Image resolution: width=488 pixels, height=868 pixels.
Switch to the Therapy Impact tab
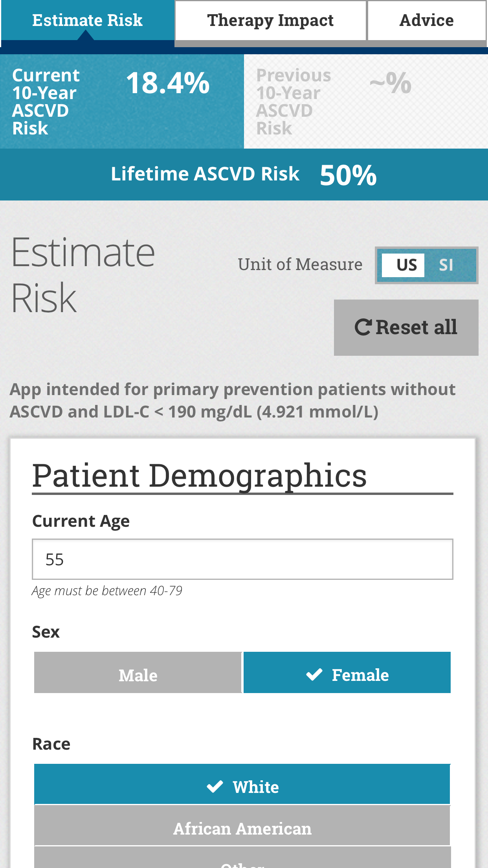click(270, 20)
